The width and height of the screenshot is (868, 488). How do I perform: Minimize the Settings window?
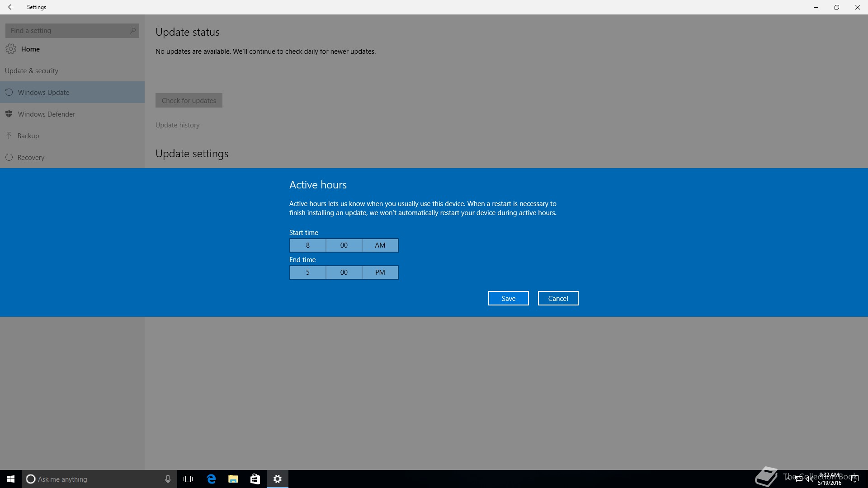(816, 7)
